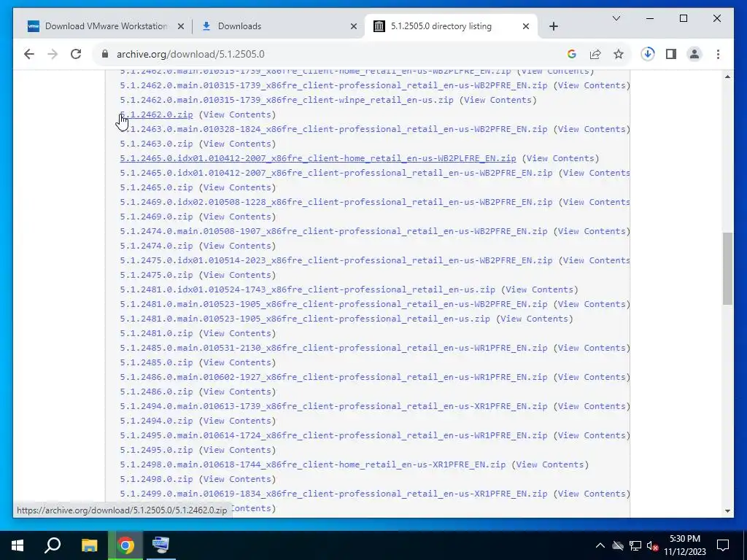Open Chrome three-dot menu
The image size is (747, 560).
pos(718,54)
